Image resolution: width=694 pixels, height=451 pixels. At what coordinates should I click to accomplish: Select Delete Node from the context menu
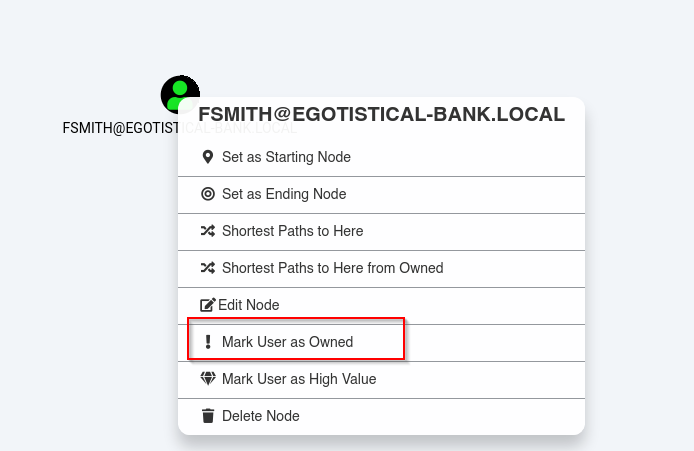coord(381,416)
